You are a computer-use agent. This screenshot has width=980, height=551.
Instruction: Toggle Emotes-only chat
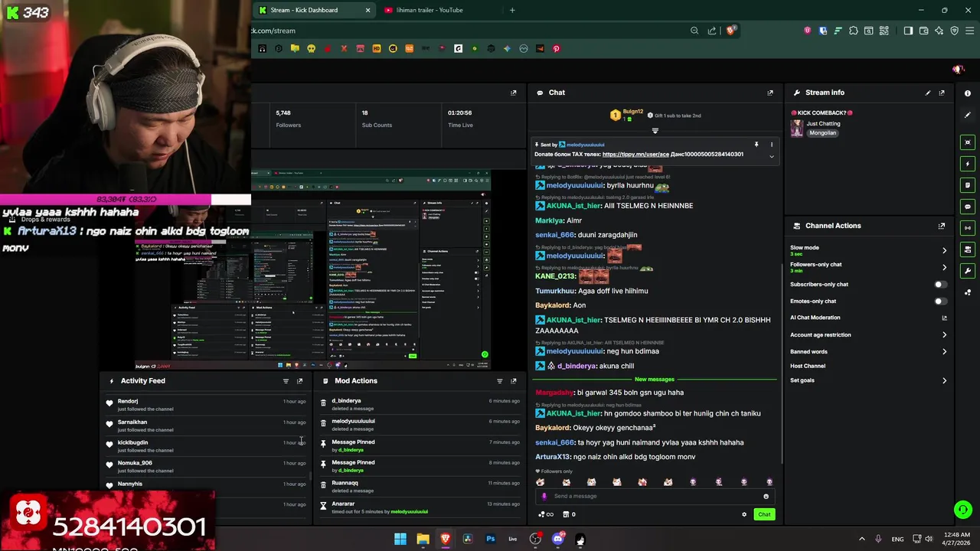[941, 302]
